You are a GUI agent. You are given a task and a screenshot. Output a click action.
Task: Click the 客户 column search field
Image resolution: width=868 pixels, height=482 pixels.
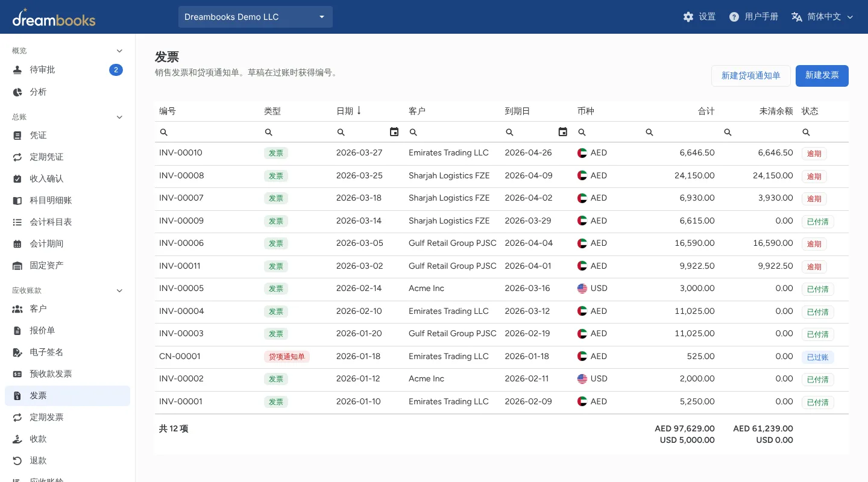452,132
